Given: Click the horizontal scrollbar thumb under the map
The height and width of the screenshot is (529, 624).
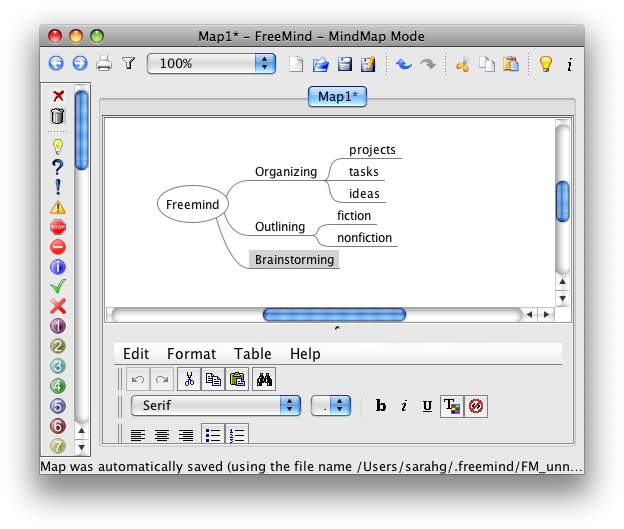Looking at the screenshot, I should 334,314.
